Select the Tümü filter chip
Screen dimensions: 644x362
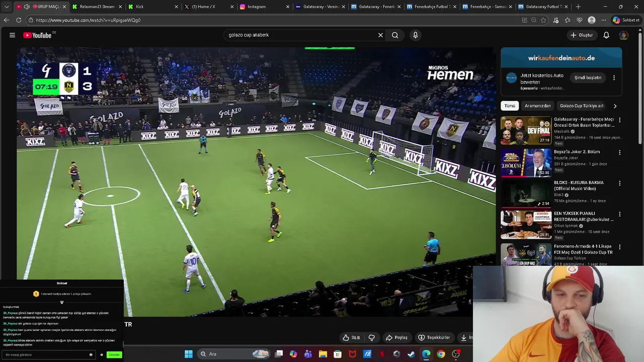(x=510, y=106)
